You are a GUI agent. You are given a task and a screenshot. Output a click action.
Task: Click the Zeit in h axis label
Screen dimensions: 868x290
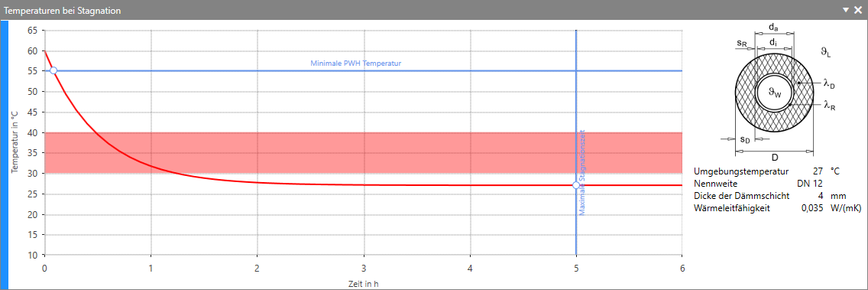tap(363, 283)
